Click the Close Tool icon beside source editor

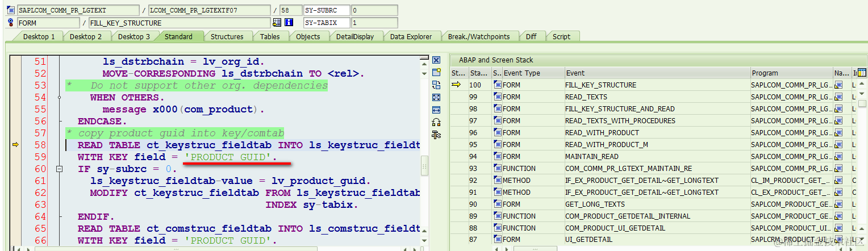[436, 60]
